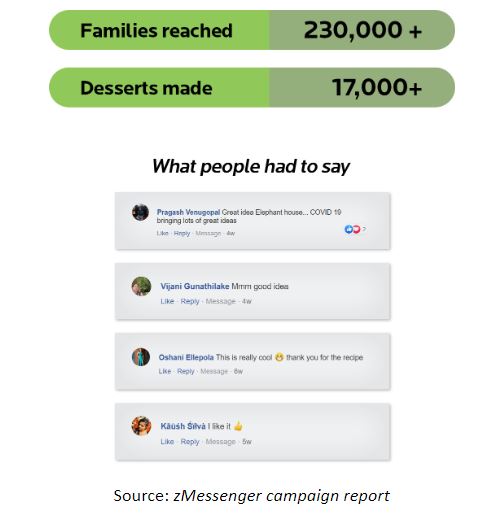
Task: Click the smiley emoji in Oshani's comment
Action: (x=279, y=357)
